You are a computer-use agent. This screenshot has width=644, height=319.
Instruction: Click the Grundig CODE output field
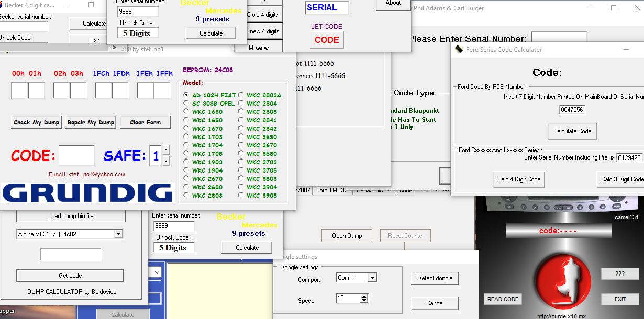(76, 155)
